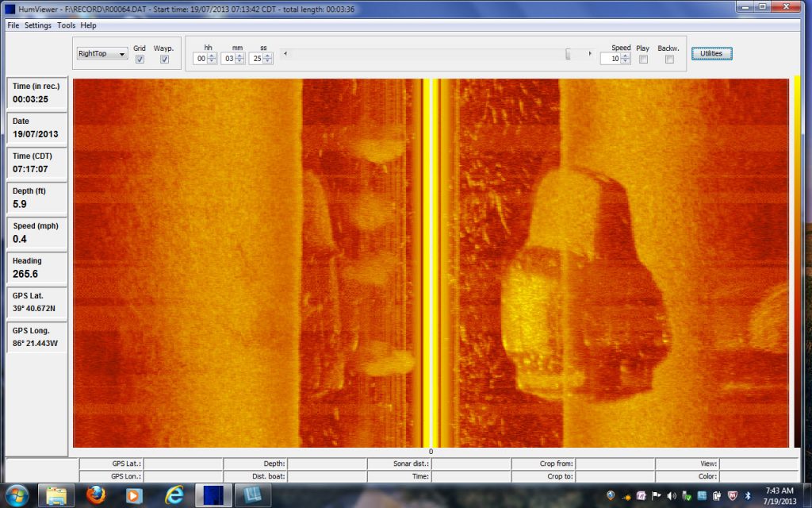Click the HumViewer taskbar icon
Screen dimensions: 812x508
pyautogui.click(x=213, y=495)
